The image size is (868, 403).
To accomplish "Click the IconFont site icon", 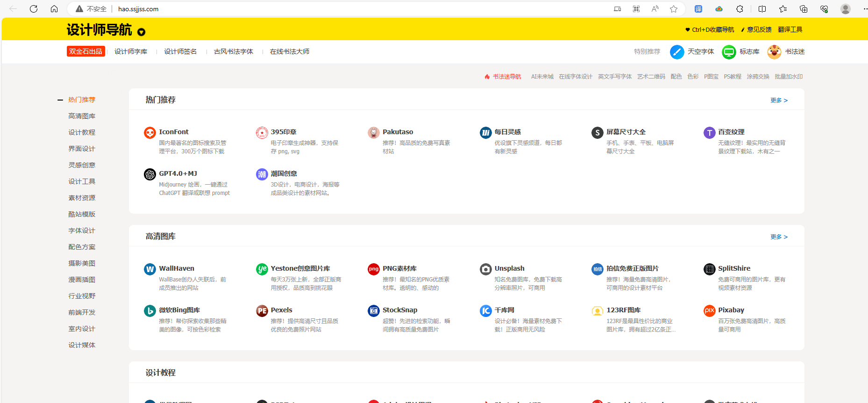I will [149, 133].
